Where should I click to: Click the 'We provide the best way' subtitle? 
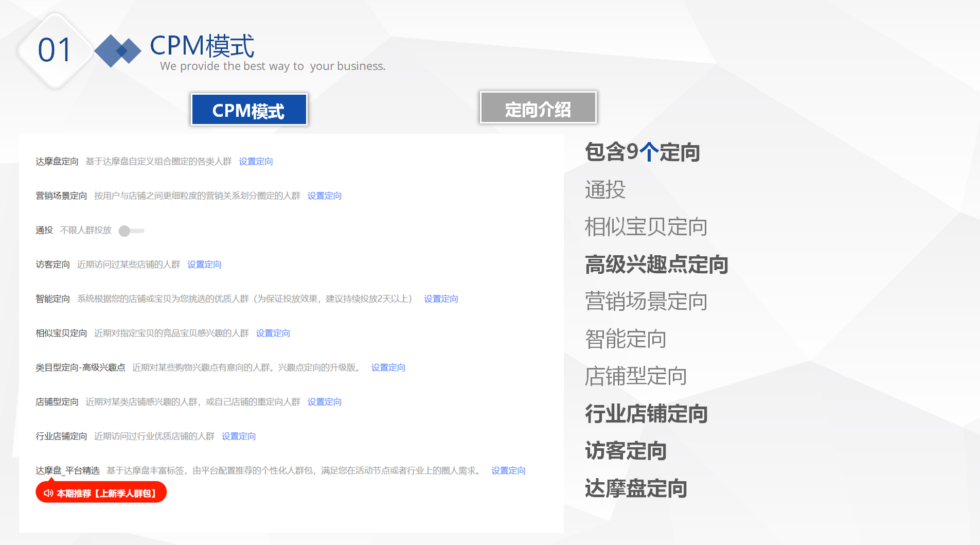pos(273,66)
